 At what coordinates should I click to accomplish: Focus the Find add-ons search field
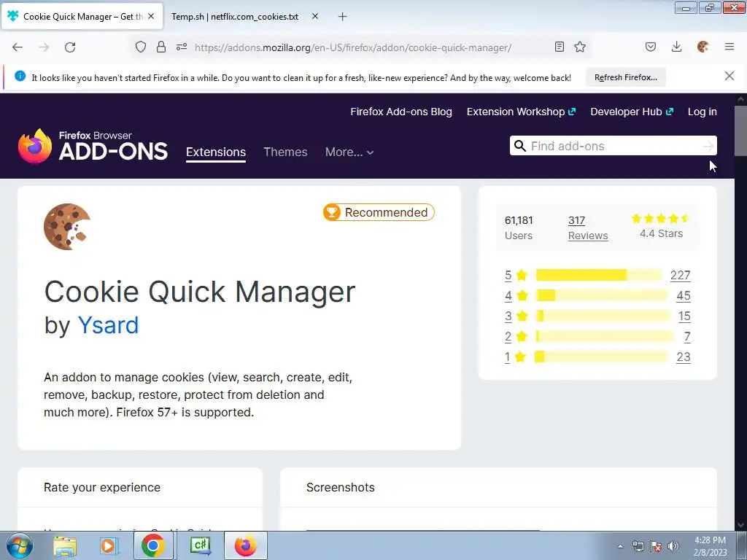point(614,146)
